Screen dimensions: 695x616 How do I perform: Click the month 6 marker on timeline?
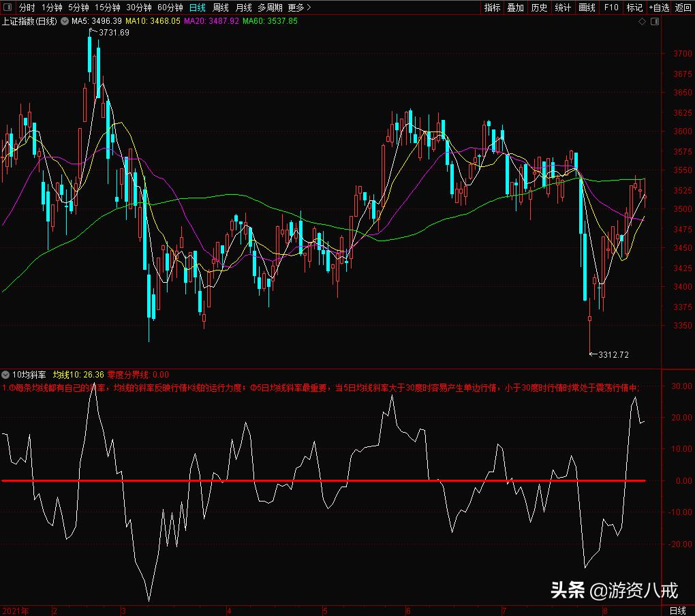408,611
